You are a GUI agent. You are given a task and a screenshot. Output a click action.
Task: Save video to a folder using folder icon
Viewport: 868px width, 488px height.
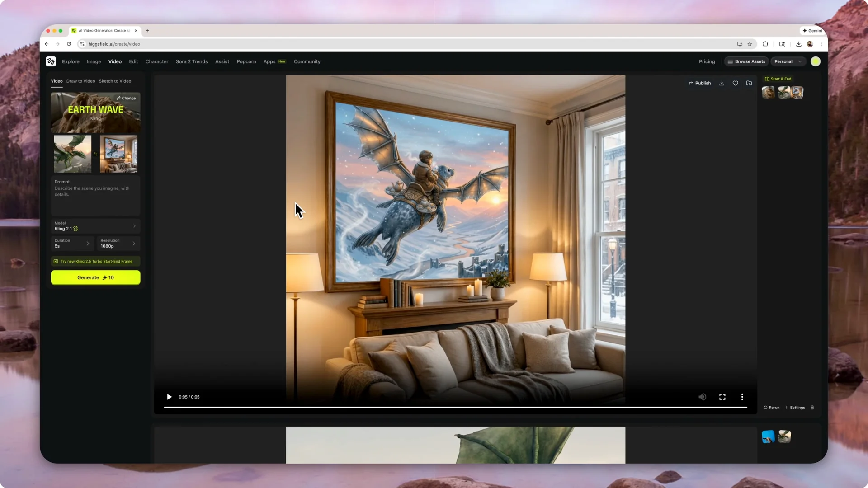click(x=749, y=83)
